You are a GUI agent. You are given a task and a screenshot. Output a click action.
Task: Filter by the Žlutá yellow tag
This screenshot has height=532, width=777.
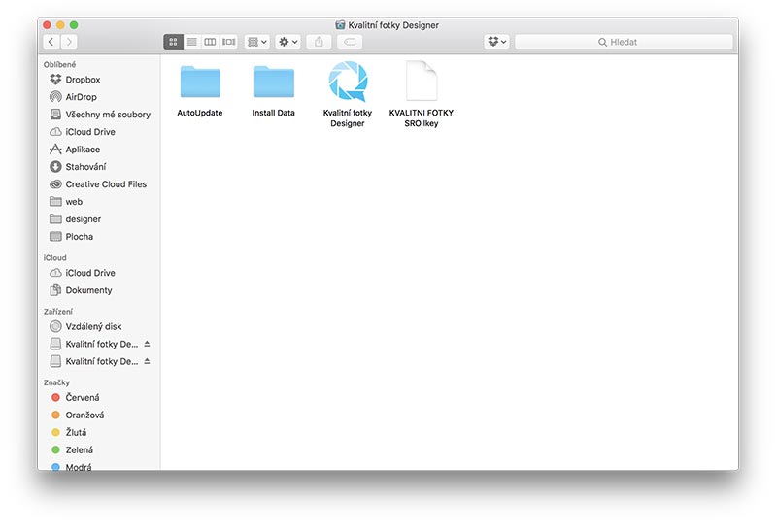pos(76,432)
